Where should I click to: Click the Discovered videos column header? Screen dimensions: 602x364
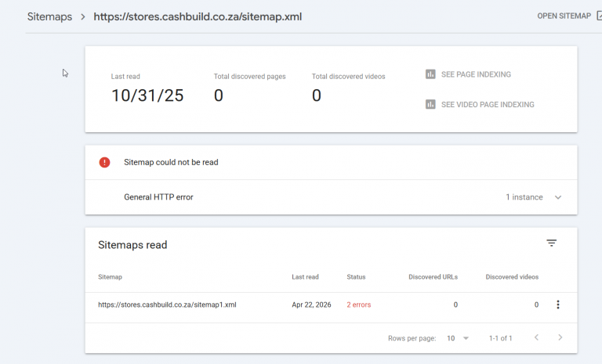[x=512, y=277]
